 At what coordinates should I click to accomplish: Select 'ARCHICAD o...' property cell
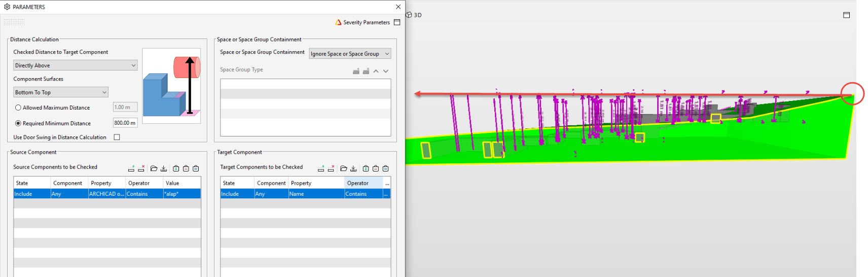107,194
